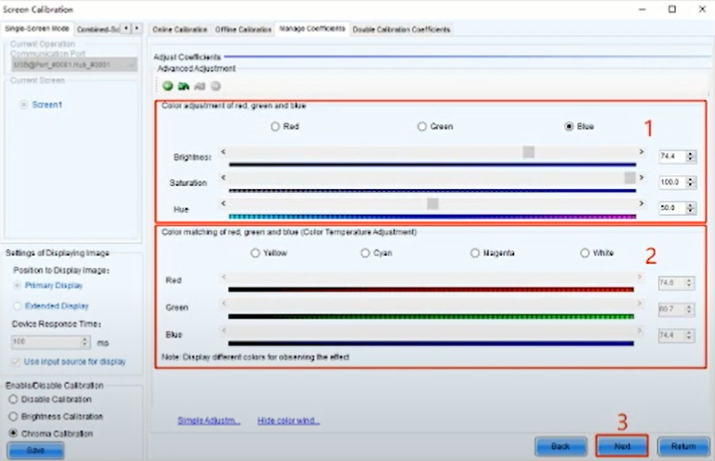Click the Next button

pos(622,446)
